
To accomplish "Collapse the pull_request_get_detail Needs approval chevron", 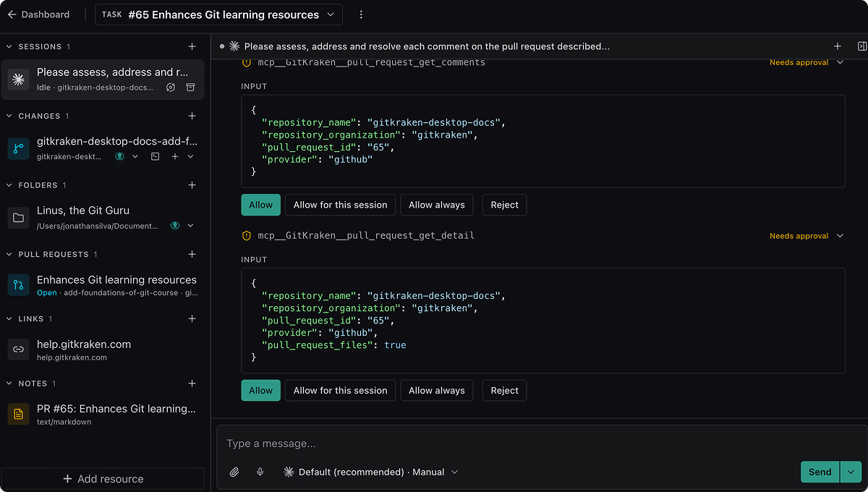I will tap(840, 236).
